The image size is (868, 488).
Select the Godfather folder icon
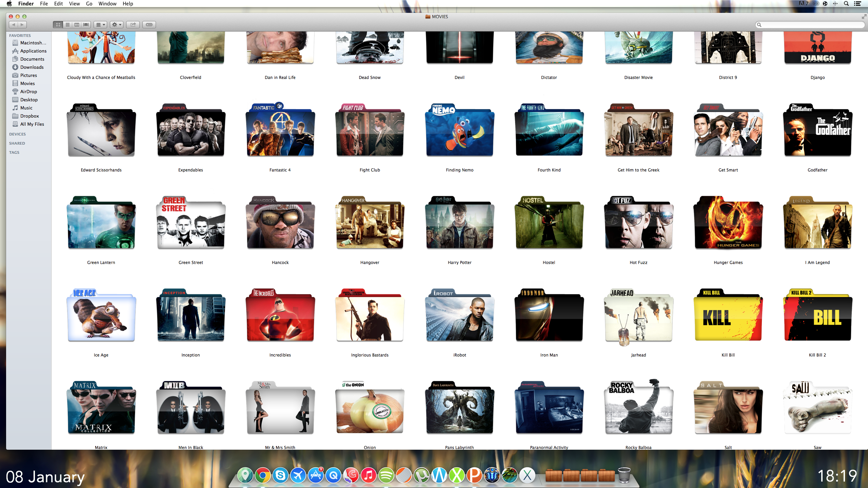point(817,130)
